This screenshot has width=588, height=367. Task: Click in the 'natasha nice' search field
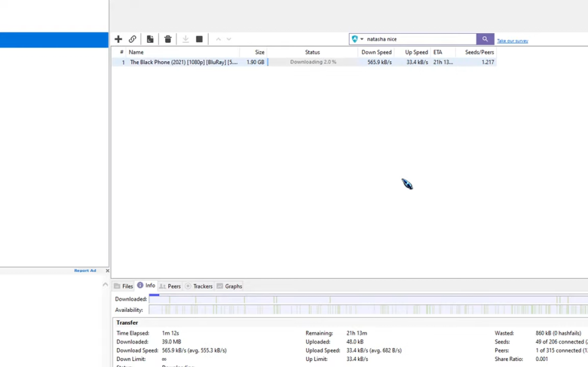coord(420,39)
